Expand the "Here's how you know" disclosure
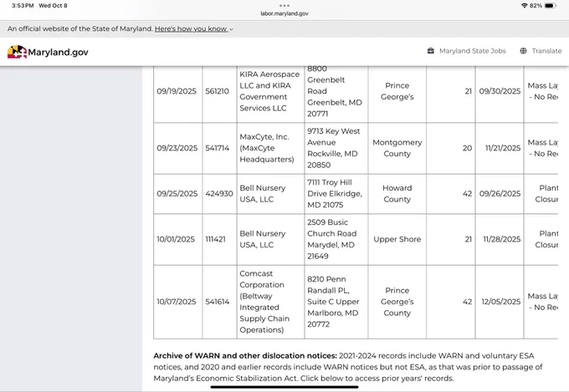The height and width of the screenshot is (392, 569). pos(194,28)
